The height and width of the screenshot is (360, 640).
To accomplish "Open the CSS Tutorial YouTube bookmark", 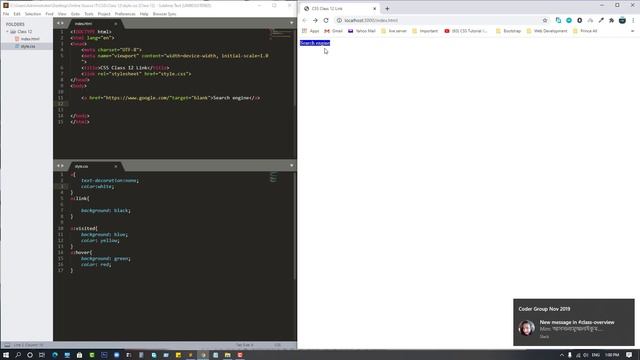I will click(466, 31).
